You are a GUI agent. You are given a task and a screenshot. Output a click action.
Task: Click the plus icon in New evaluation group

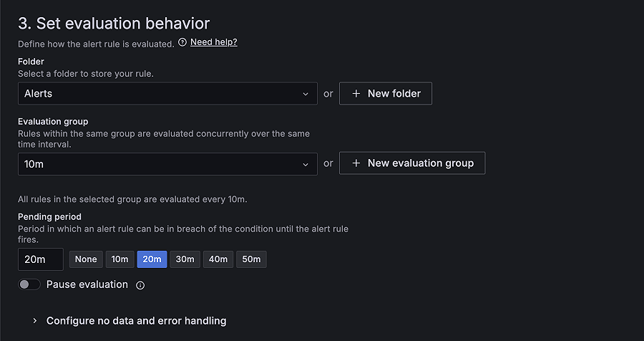[356, 163]
